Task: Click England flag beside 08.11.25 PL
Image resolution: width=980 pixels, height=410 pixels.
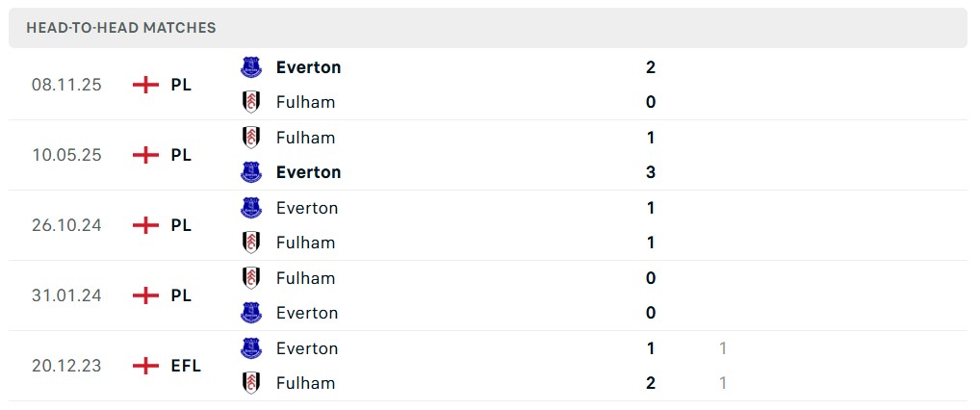Action: tap(145, 85)
